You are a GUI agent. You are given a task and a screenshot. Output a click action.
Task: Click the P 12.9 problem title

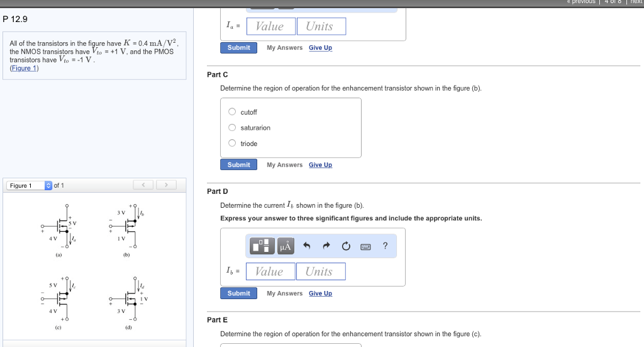(15, 19)
